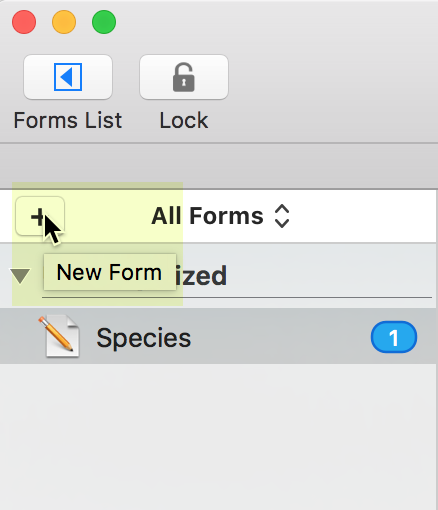This screenshot has height=510, width=438.
Task: Click the Lock toolbar label
Action: 184,120
